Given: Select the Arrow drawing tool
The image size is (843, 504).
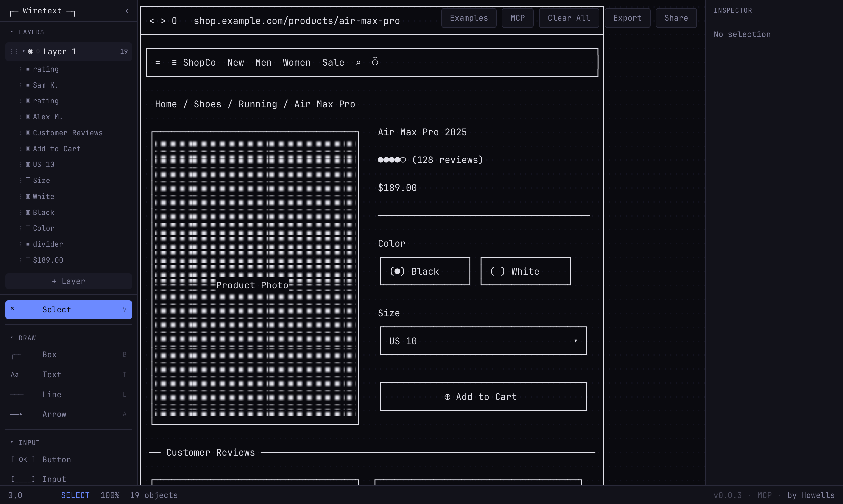Looking at the screenshot, I should pyautogui.click(x=54, y=414).
